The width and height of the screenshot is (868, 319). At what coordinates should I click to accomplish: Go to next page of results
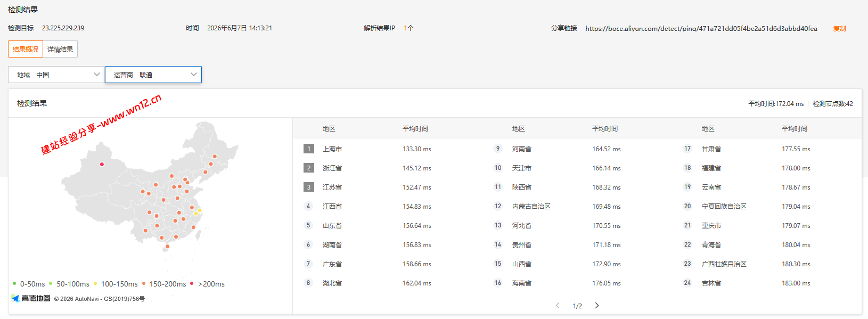click(597, 305)
